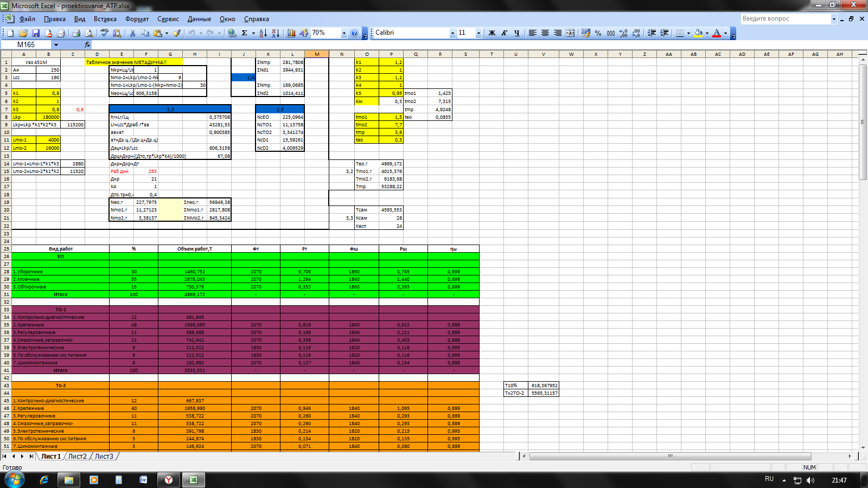This screenshot has height=488, width=868.
Task: Merge and center the selected cells
Action: point(570,33)
